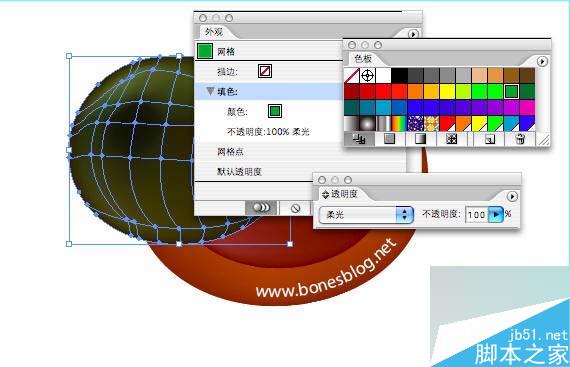Screen dimensions: 570x367
Task: Select the 色板 tab
Action: pyautogui.click(x=363, y=59)
